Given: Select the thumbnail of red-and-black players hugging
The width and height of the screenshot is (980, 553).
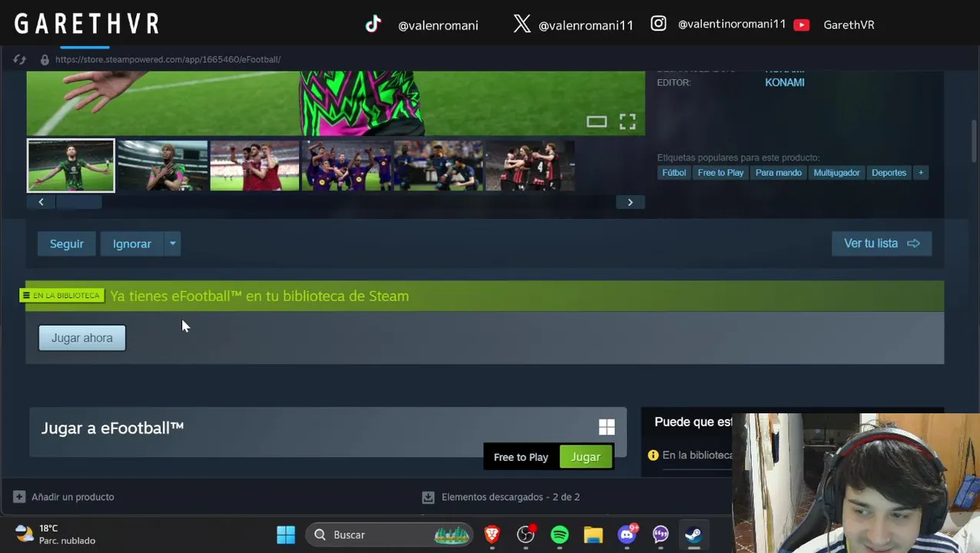Looking at the screenshot, I should (x=530, y=165).
